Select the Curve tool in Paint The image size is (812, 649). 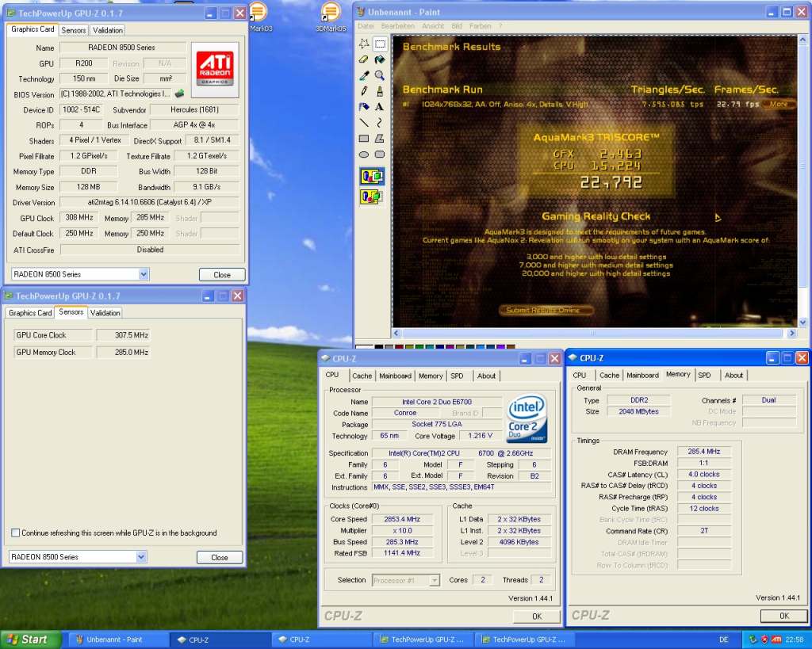380,123
